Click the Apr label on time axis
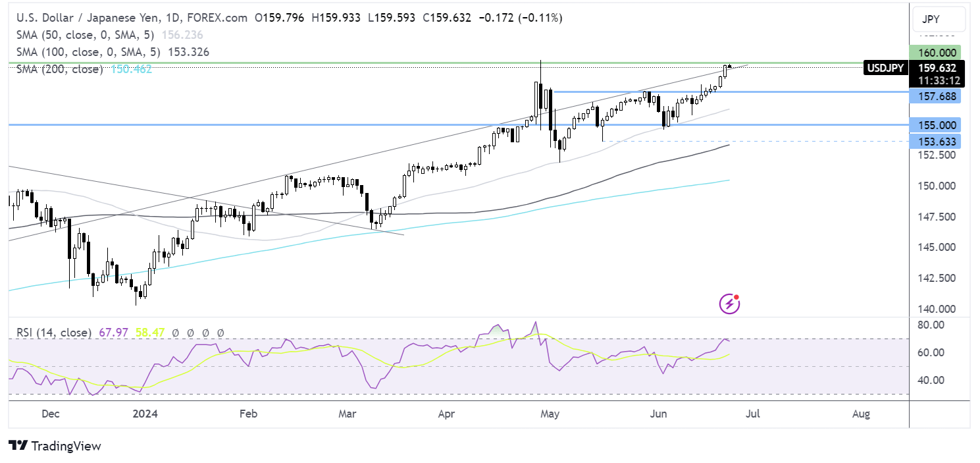 446,414
